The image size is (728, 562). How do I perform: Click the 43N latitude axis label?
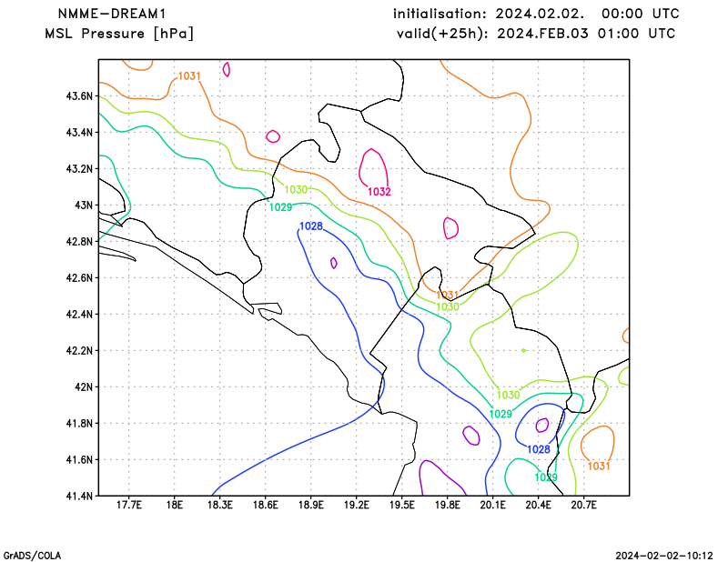click(84, 206)
